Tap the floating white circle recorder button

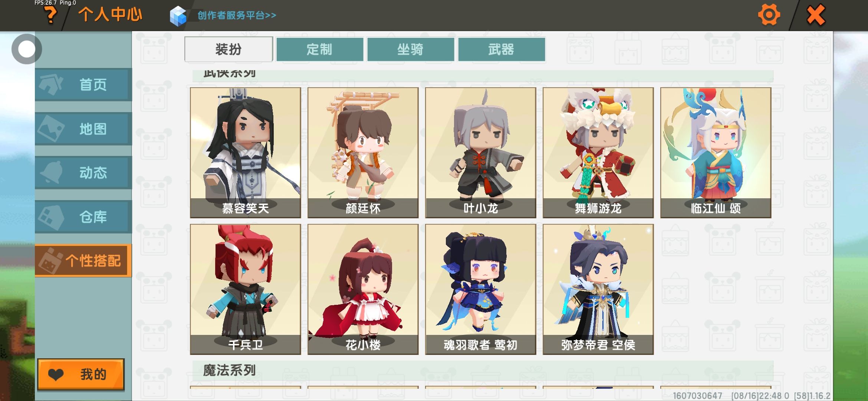click(26, 49)
